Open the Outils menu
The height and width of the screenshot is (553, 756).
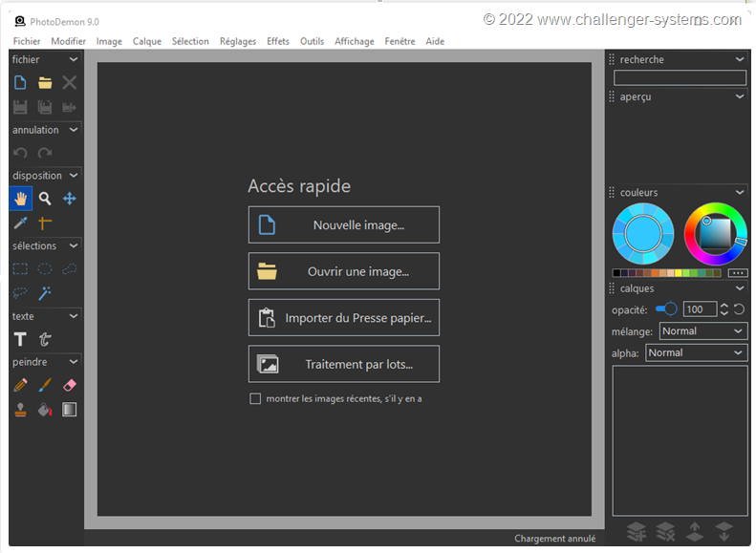click(x=312, y=41)
